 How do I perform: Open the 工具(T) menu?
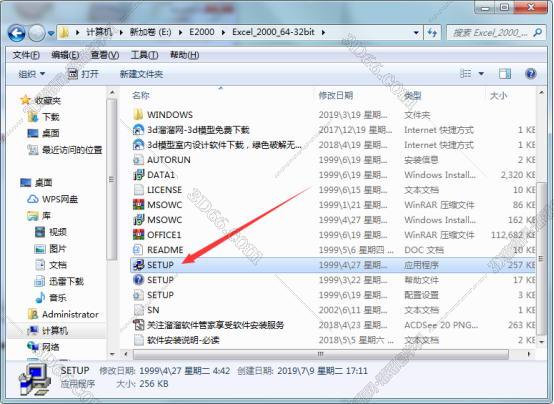[x=144, y=55]
